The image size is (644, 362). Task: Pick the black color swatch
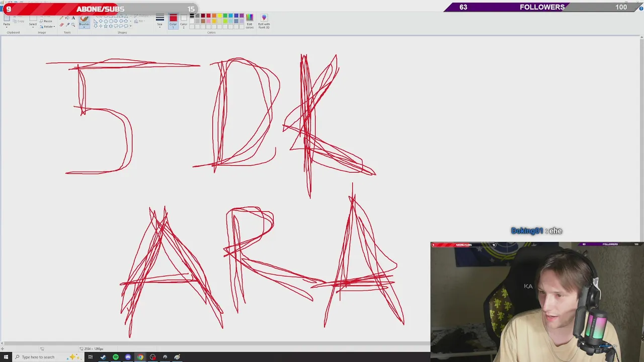tap(192, 16)
